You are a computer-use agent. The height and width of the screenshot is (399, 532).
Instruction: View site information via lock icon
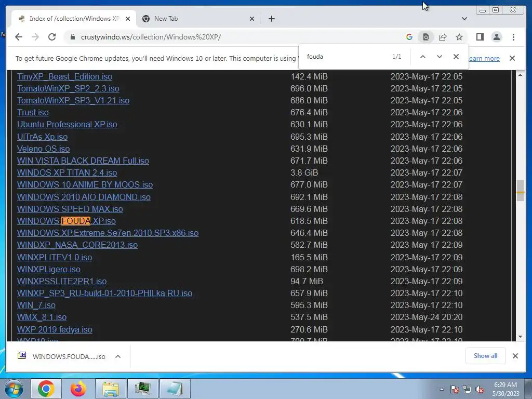click(72, 37)
